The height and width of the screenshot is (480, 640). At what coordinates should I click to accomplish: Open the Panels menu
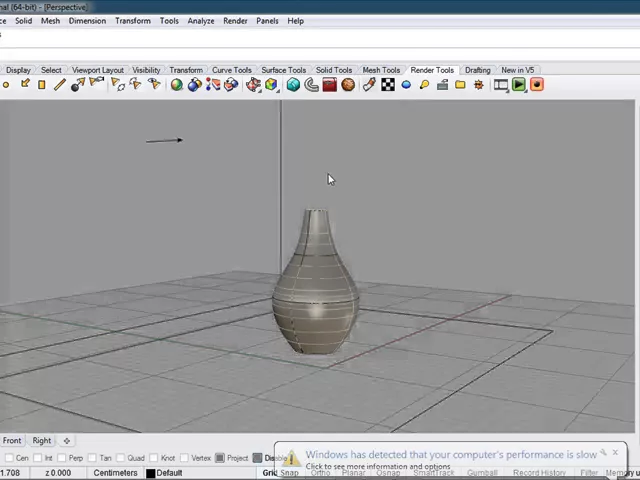pos(267,21)
